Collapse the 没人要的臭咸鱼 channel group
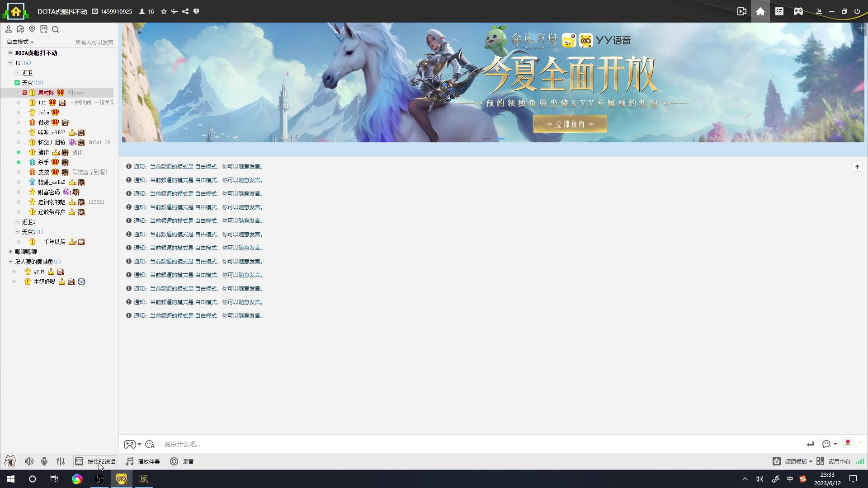This screenshot has width=868, height=488. tap(10, 262)
